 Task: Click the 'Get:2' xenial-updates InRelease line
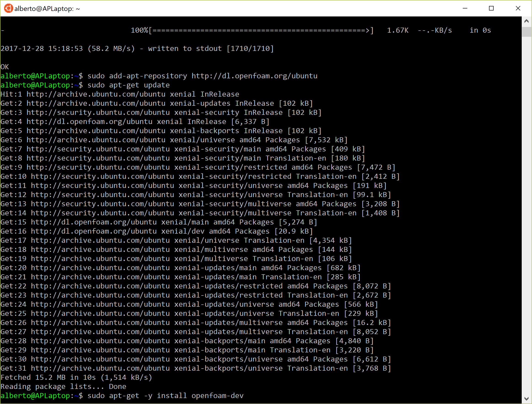pos(157,103)
